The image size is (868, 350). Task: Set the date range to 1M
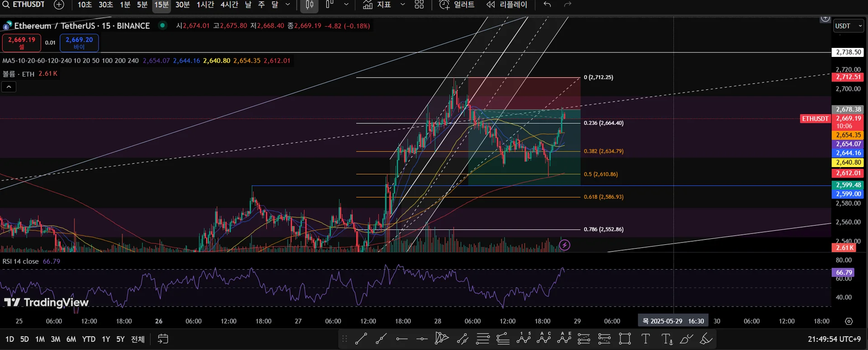coord(40,339)
